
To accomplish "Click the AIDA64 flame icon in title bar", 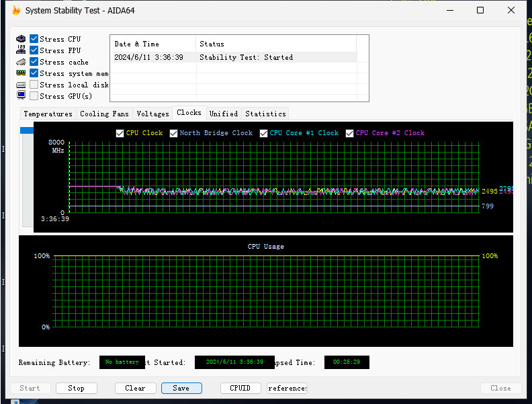I will tap(16, 11).
